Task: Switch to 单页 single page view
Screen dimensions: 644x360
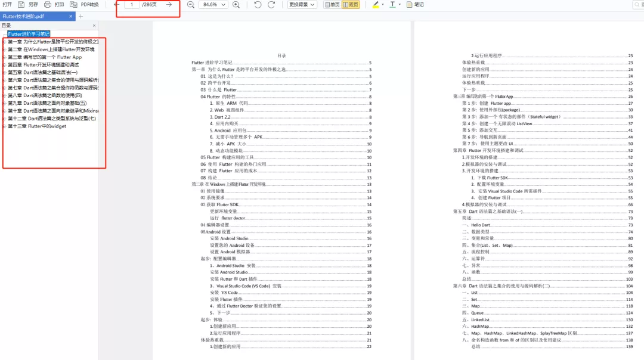Action: coord(332,5)
